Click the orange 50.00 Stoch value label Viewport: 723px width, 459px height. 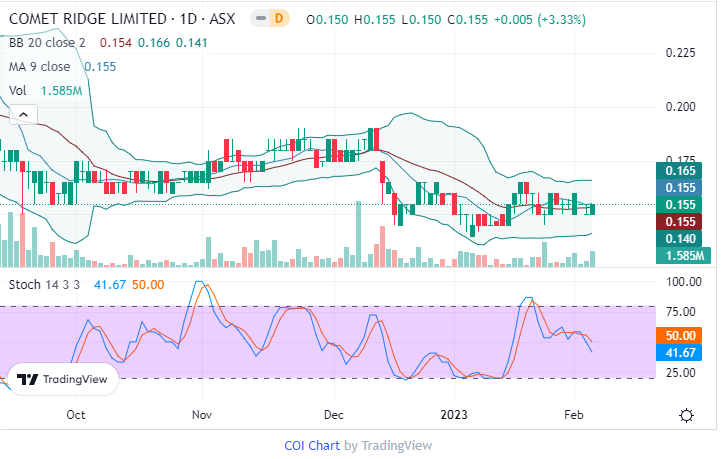pos(681,336)
